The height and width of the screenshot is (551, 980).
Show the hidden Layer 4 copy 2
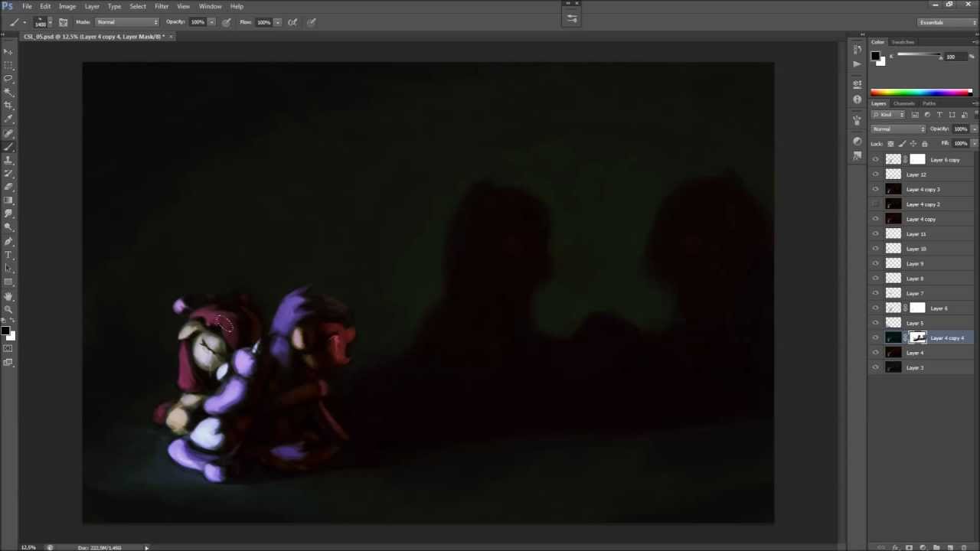[876, 204]
